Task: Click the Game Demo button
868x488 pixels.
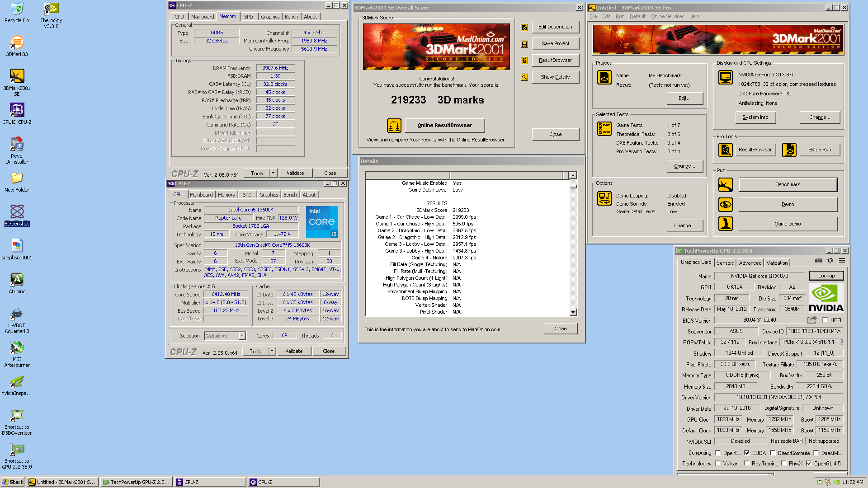Action: tap(788, 224)
